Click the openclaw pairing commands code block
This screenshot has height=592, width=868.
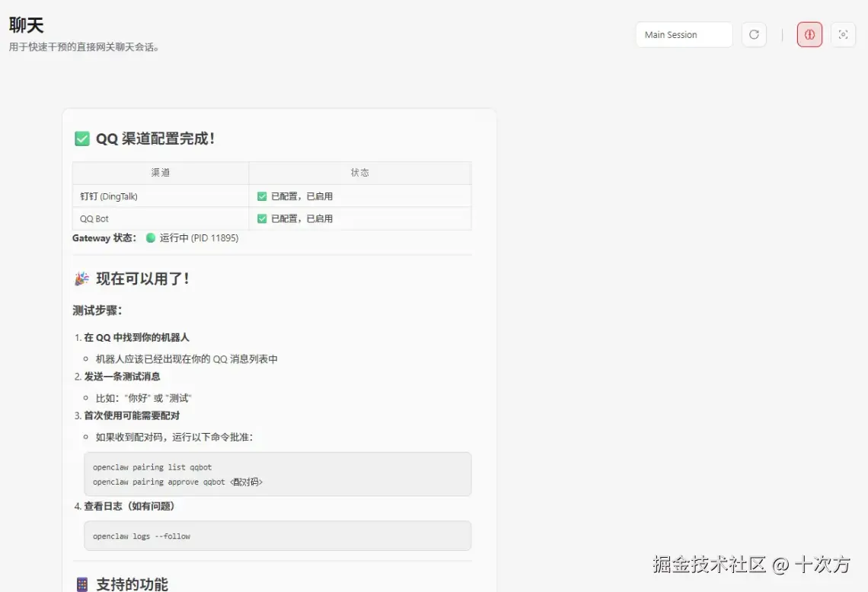coord(277,473)
